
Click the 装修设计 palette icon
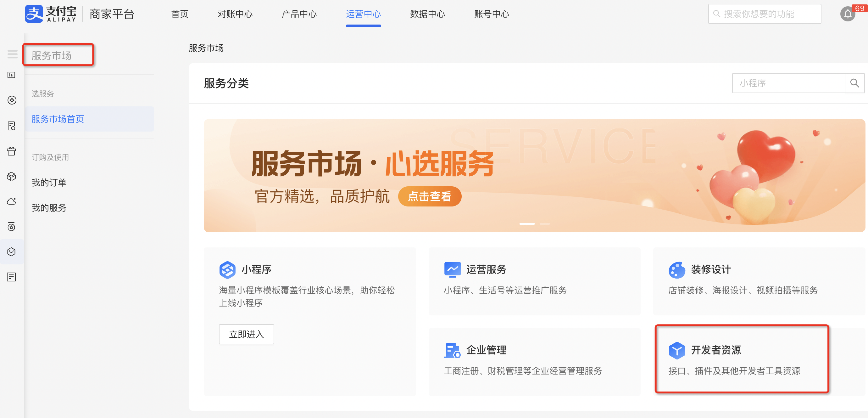click(x=677, y=270)
